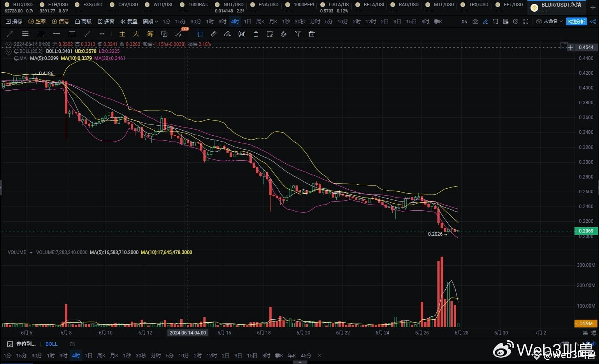Click the 0.2069 current price label

586,231
